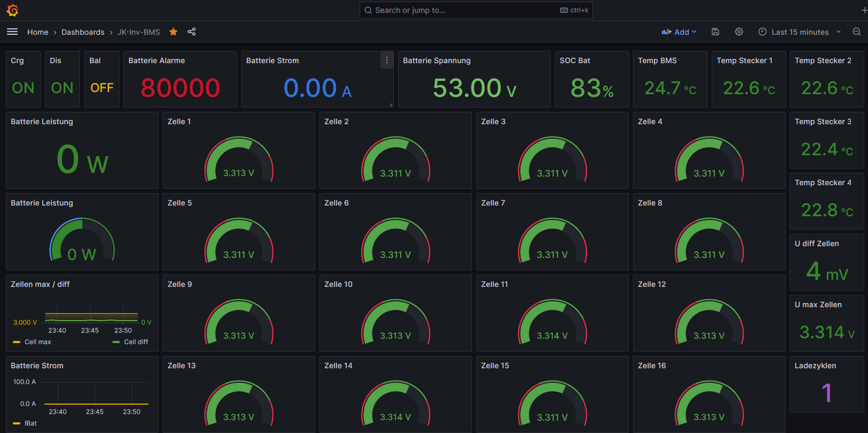Open the Last 15 minutes time picker
This screenshot has width=868, height=433.
click(800, 32)
